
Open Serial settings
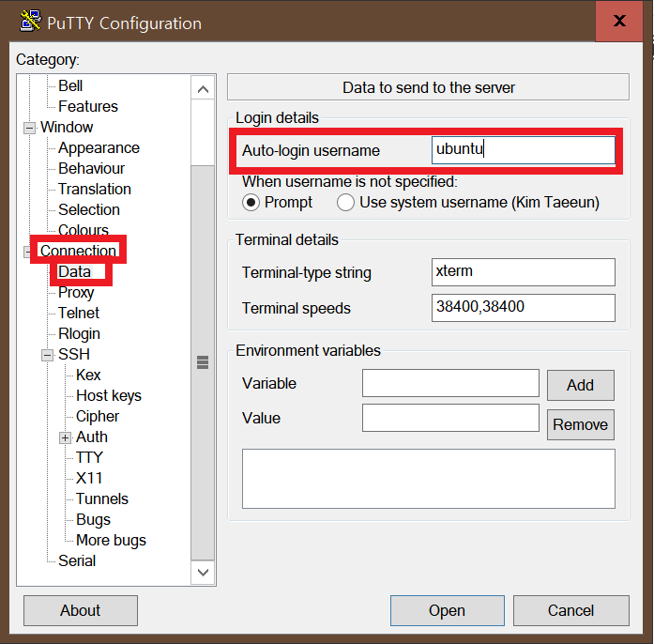(77, 561)
